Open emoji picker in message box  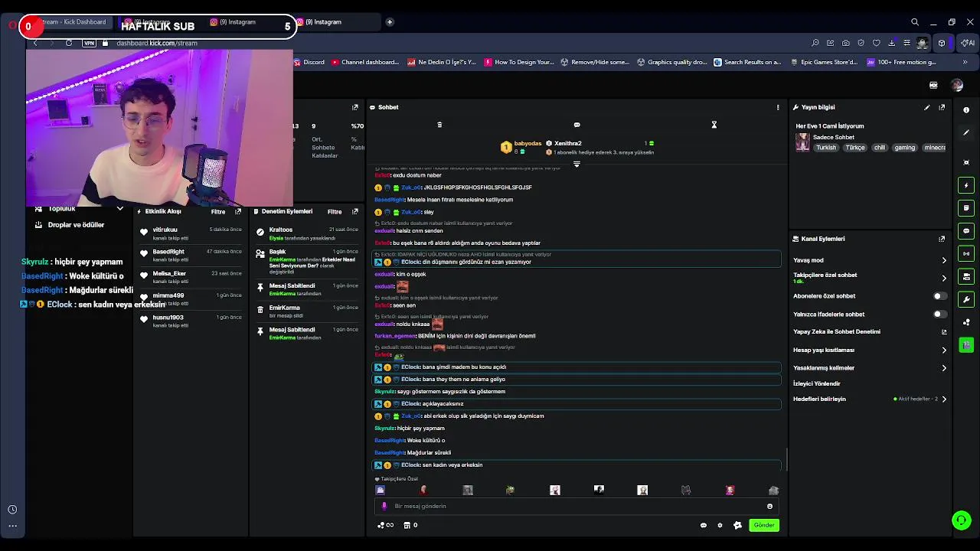pyautogui.click(x=769, y=506)
